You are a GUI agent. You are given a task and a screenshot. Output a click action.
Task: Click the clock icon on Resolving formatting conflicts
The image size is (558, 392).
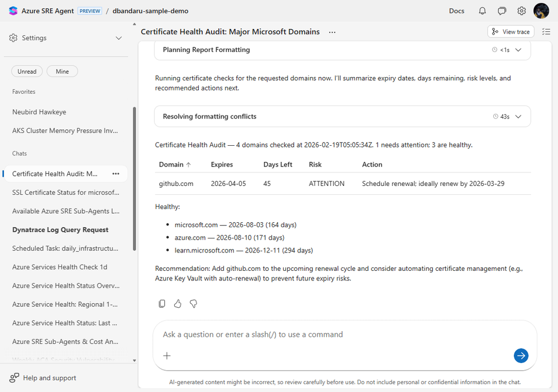point(495,116)
